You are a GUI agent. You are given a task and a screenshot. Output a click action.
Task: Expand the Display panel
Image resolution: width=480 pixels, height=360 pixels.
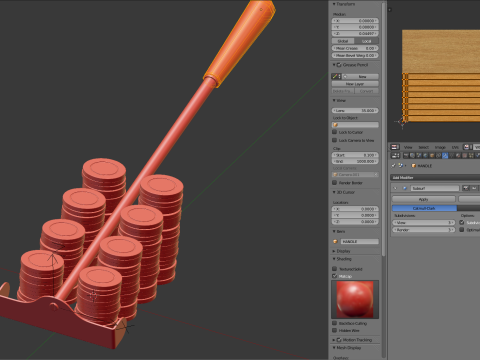334,251
